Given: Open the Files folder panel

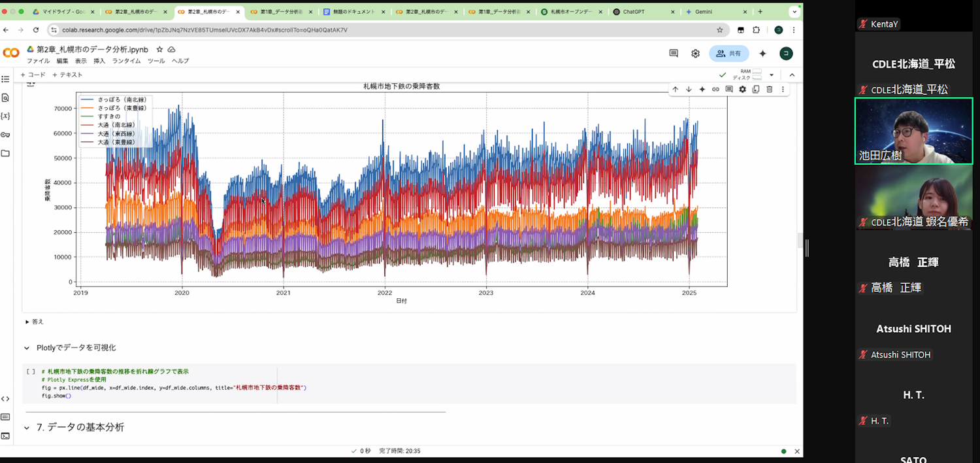Looking at the screenshot, I should pyautogui.click(x=6, y=153).
